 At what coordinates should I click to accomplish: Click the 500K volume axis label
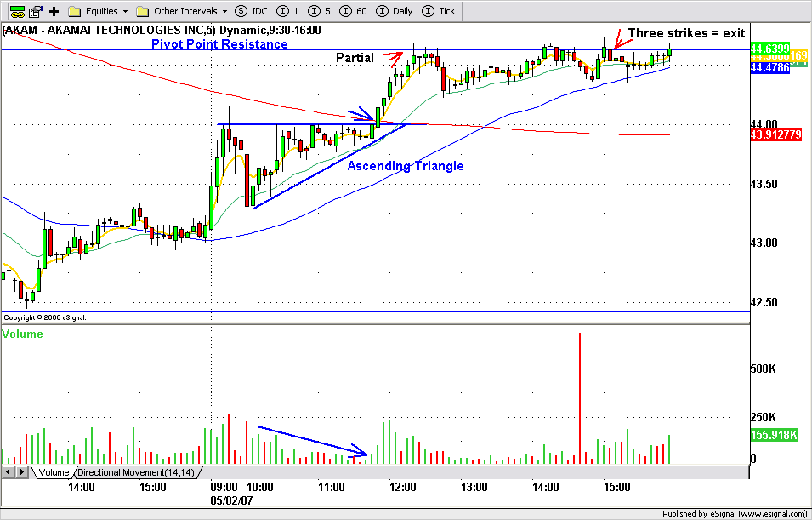763,369
